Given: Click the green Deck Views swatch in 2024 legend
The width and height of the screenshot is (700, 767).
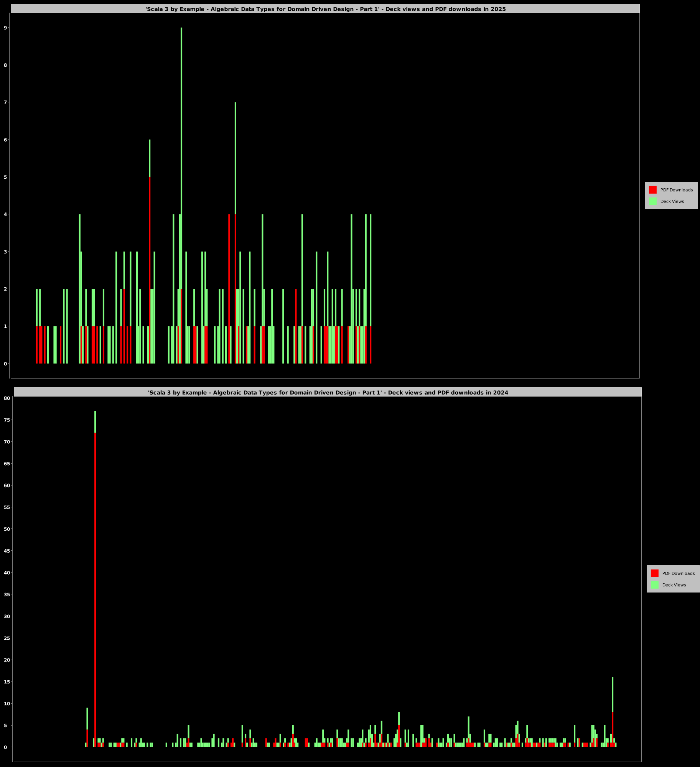Looking at the screenshot, I should pos(654,585).
